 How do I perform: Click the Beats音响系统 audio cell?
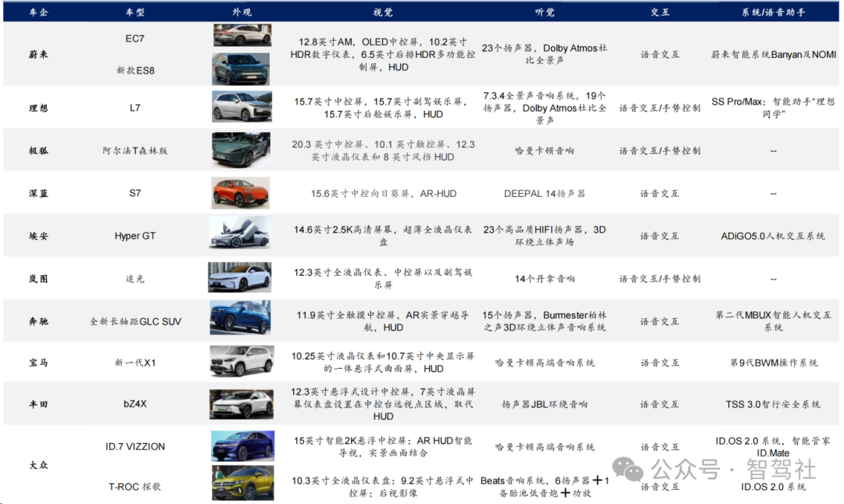544,487
